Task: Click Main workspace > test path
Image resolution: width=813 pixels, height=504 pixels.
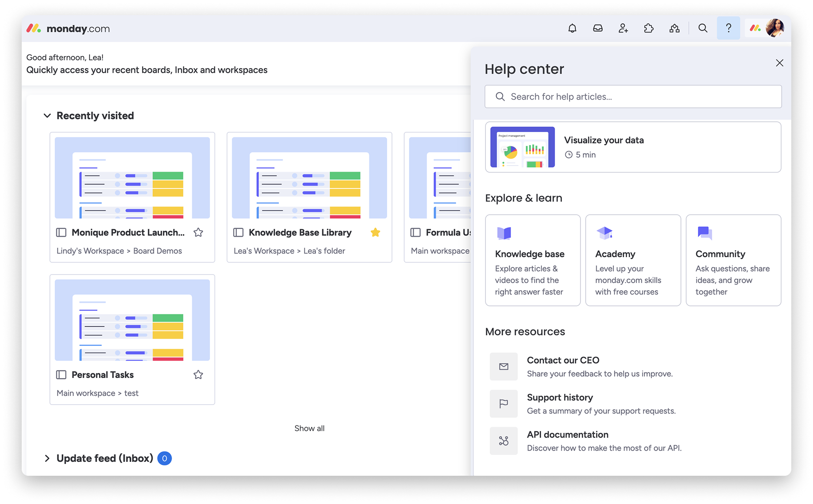Action: 97,393
